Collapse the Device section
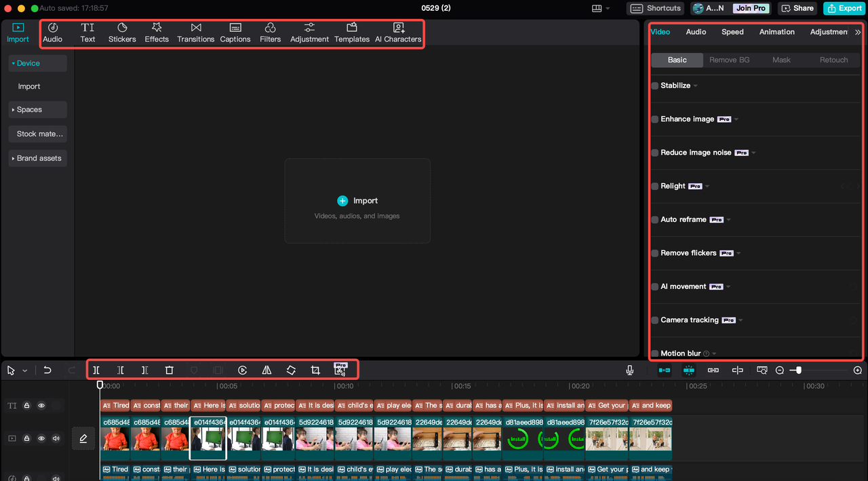This screenshot has width=868, height=481. click(x=37, y=63)
